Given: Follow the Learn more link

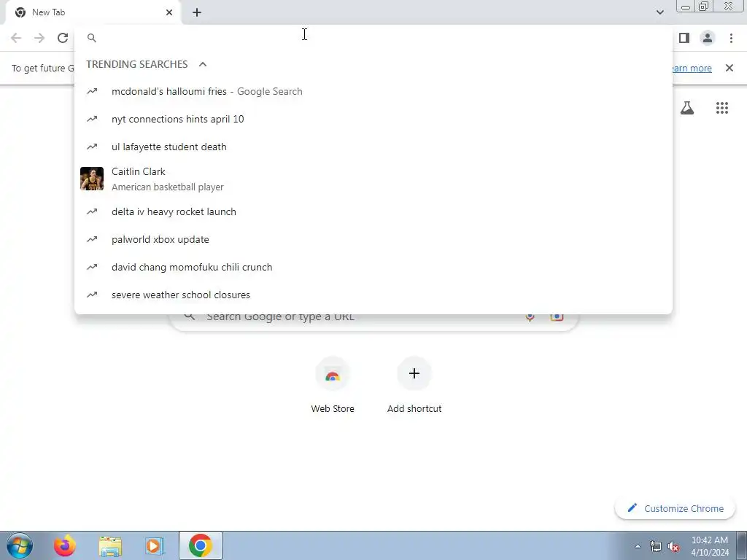Looking at the screenshot, I should click(x=692, y=68).
